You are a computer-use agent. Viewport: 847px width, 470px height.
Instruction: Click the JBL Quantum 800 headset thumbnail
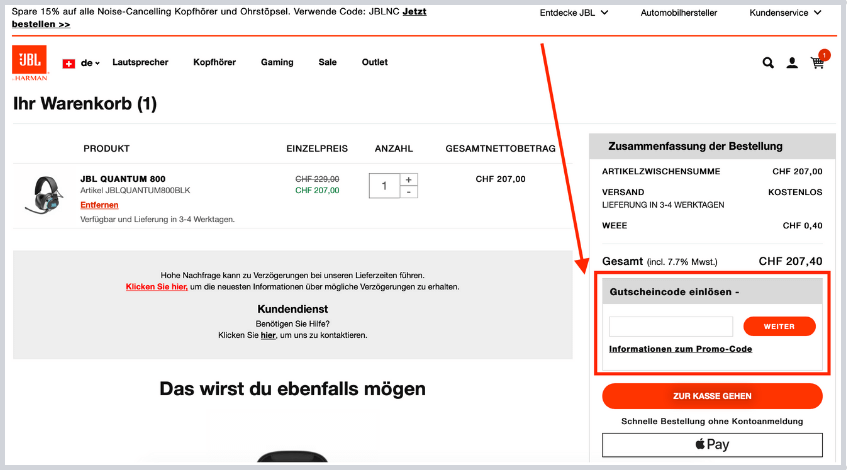(44, 194)
